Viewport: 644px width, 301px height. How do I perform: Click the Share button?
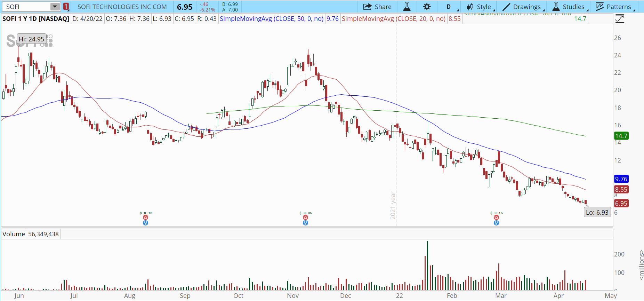(x=377, y=7)
